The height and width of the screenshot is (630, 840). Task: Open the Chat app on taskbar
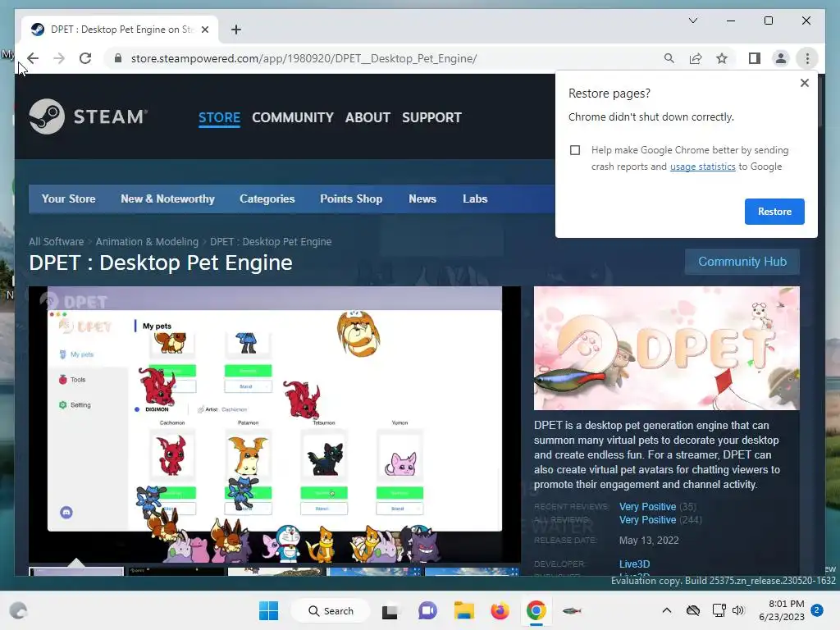(427, 610)
